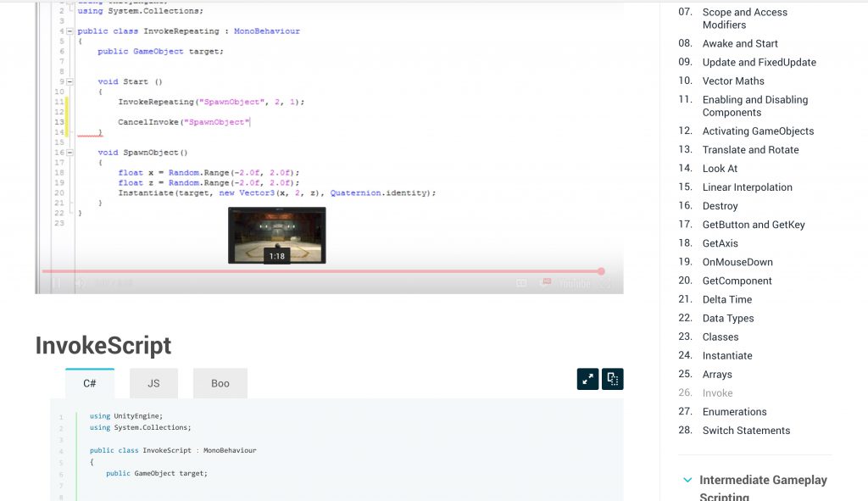The height and width of the screenshot is (501, 868).
Task: Click the Intermediate Gameplay Scripting title
Action: [x=763, y=487]
